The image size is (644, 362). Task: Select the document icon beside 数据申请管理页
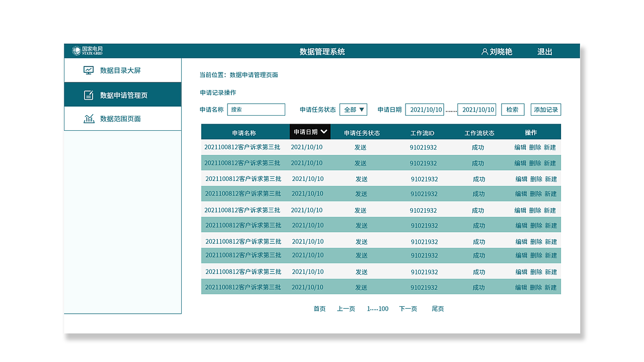(x=88, y=94)
